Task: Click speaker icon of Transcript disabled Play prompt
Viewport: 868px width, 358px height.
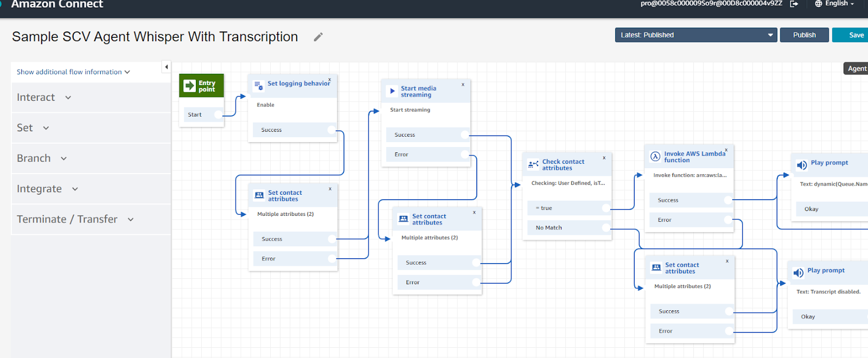Action: (x=798, y=273)
